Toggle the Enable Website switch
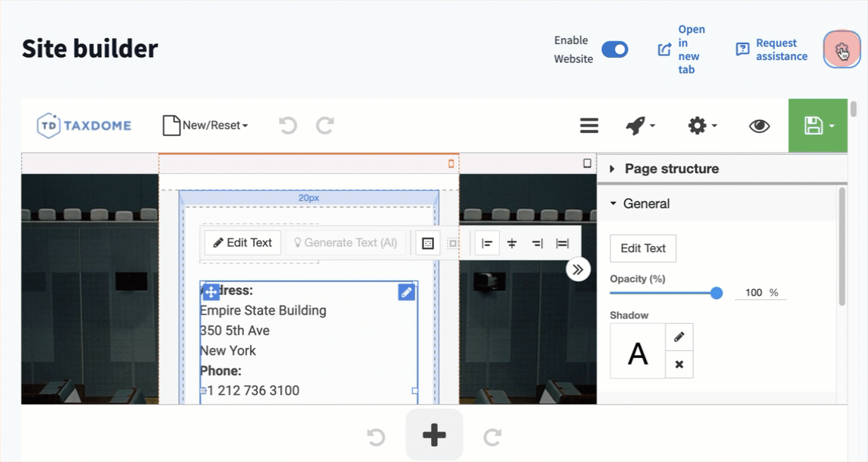 614,49
